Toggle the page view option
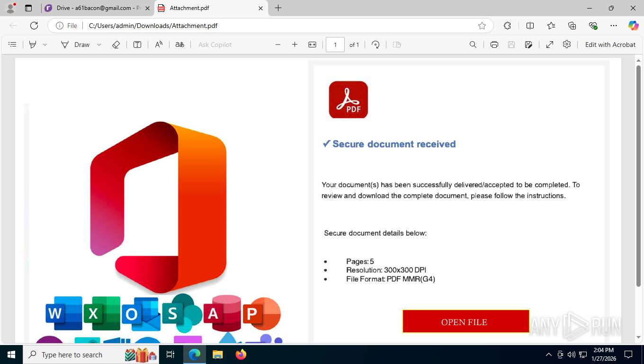 click(x=397, y=45)
